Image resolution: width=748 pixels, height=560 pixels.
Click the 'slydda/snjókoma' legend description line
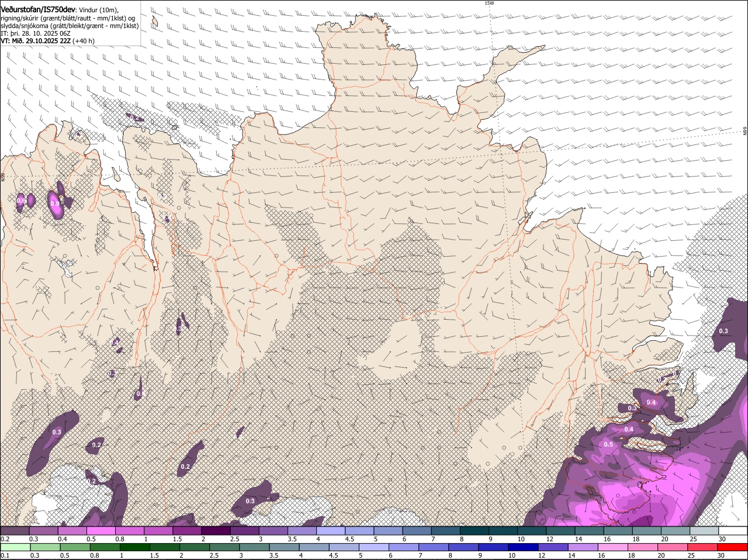pos(70,26)
